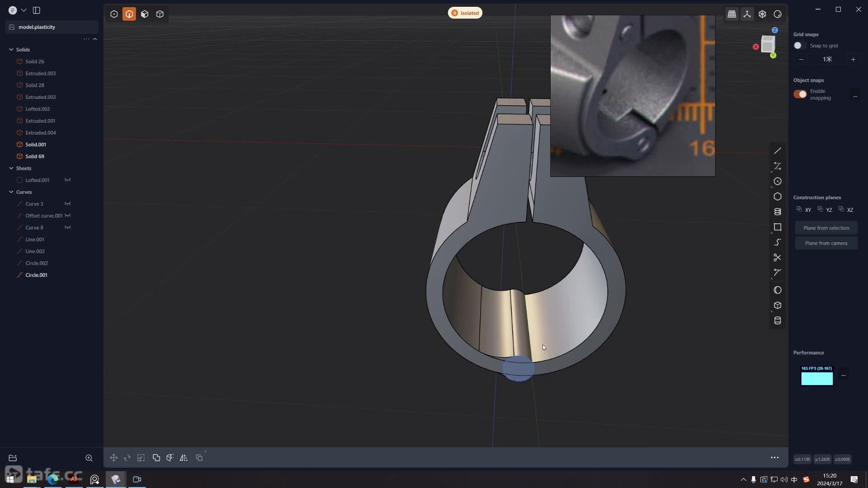Click the Scale command icon

click(x=141, y=458)
